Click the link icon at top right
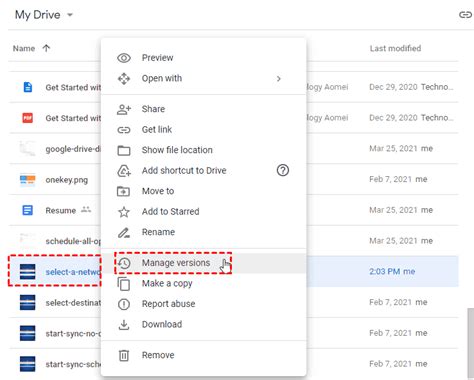The width and height of the screenshot is (474, 380). (465, 15)
